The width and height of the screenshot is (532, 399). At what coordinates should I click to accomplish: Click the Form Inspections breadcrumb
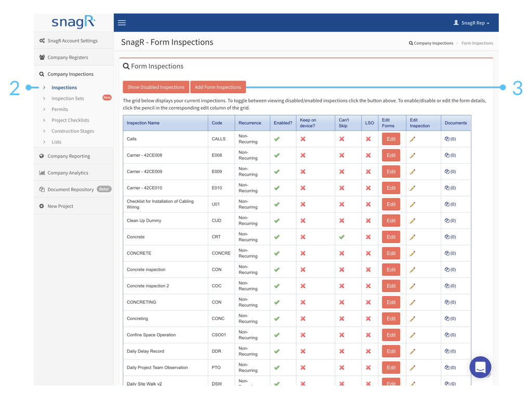(477, 43)
